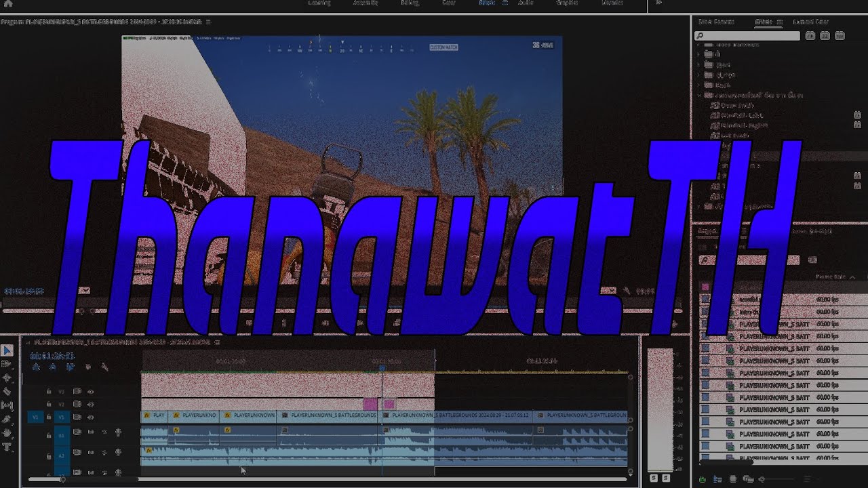
Task: Click the V1 source patch button
Action: pos(36,418)
